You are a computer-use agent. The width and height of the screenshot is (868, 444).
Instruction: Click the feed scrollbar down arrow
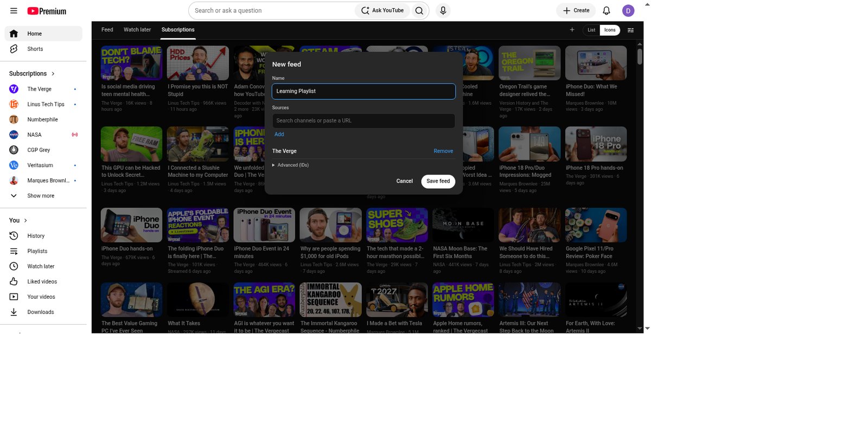pos(640,329)
